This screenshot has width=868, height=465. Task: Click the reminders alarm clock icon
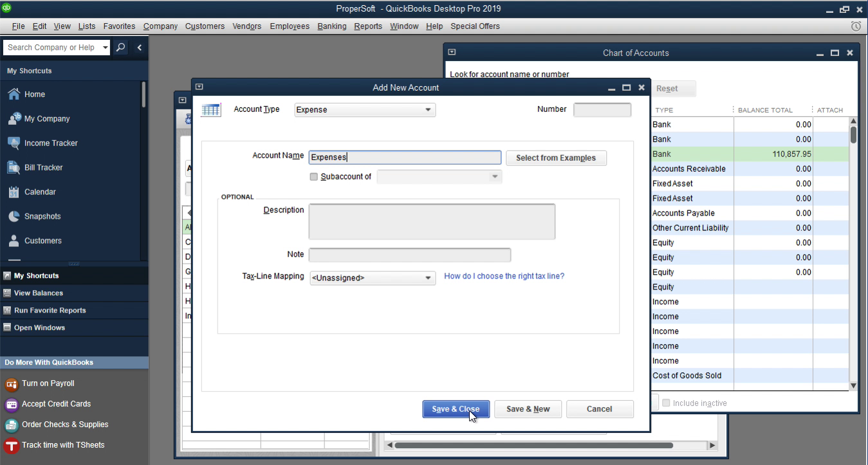point(856,26)
